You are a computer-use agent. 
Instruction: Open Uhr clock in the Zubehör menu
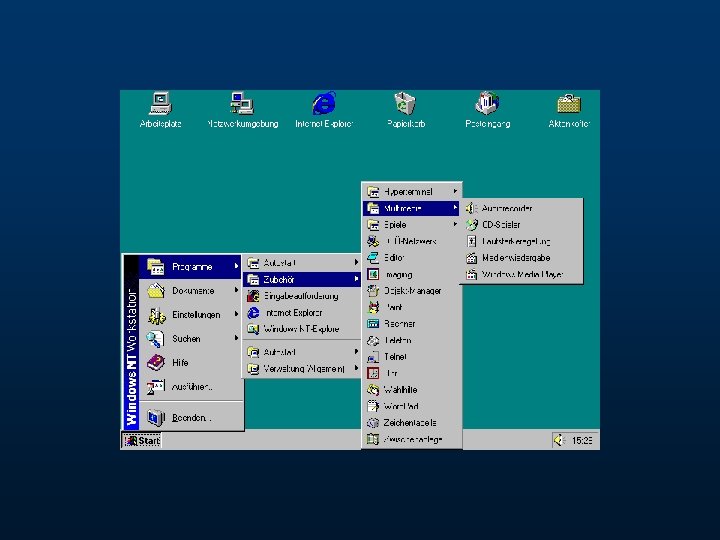(411, 373)
